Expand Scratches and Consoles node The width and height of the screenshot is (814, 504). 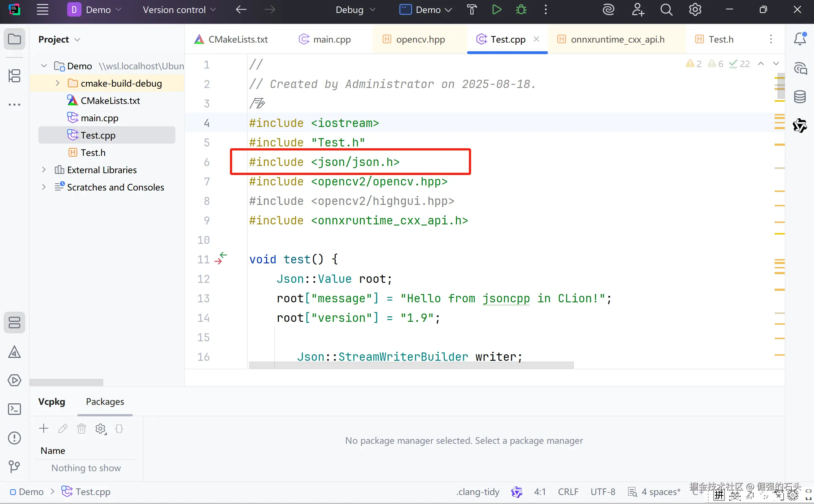click(44, 187)
